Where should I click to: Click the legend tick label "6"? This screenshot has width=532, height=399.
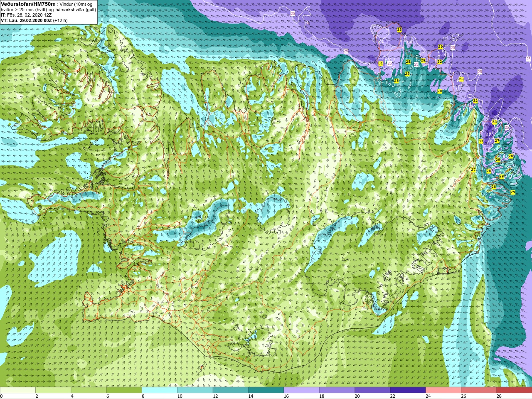tap(108, 396)
